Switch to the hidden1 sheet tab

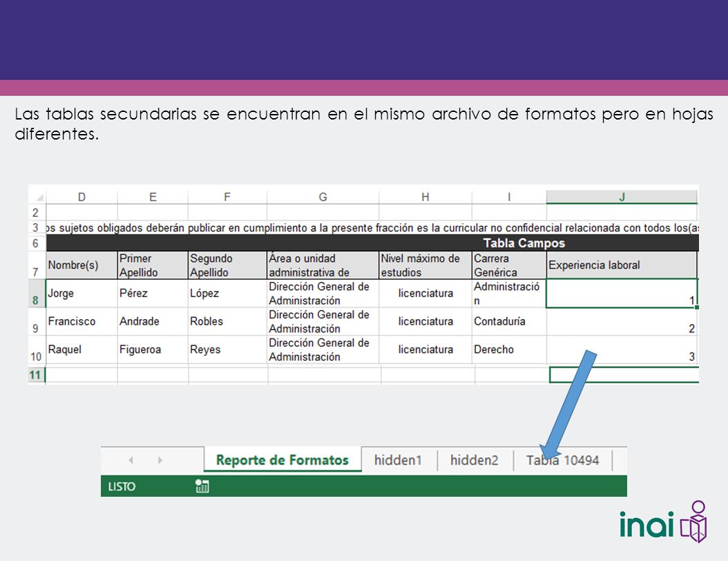398,460
